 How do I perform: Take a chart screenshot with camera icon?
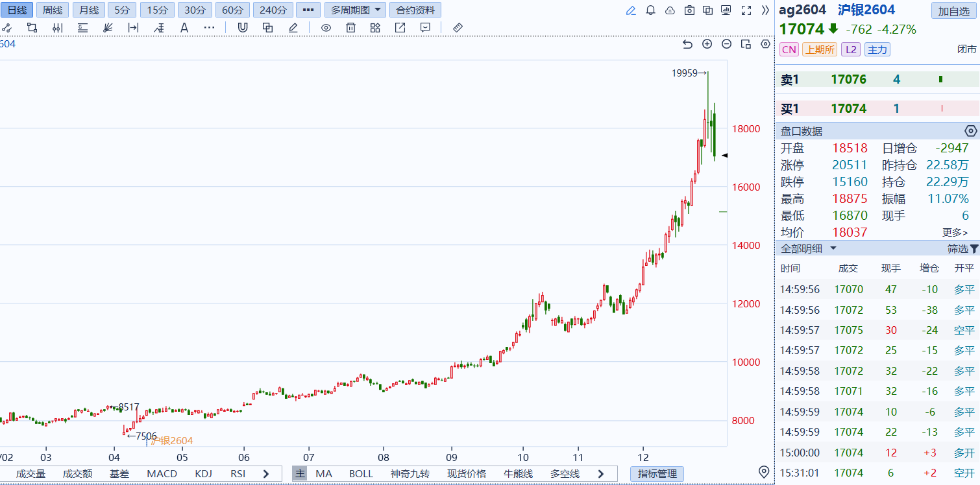coord(689,10)
